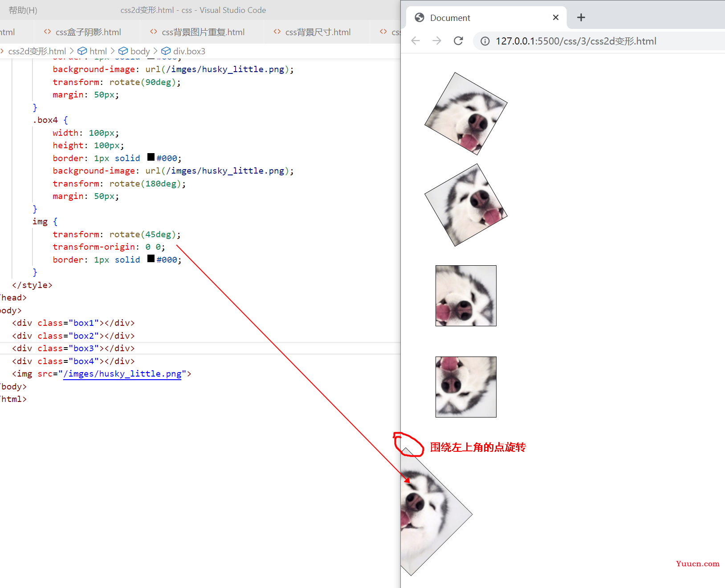725x588 pixels.
Task: Click the div class="box2" line
Action: click(73, 336)
